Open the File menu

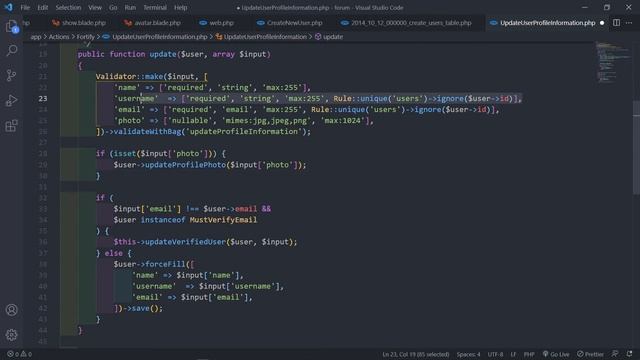coord(25,8)
